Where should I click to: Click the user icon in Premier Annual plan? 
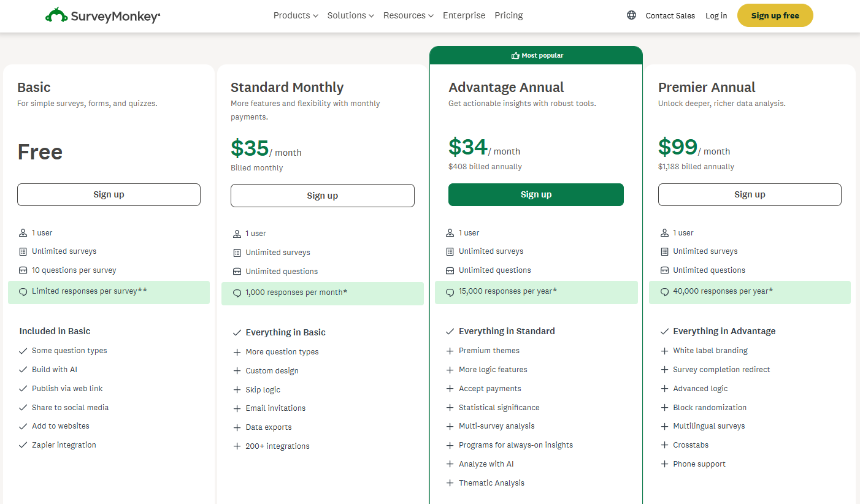pos(664,233)
